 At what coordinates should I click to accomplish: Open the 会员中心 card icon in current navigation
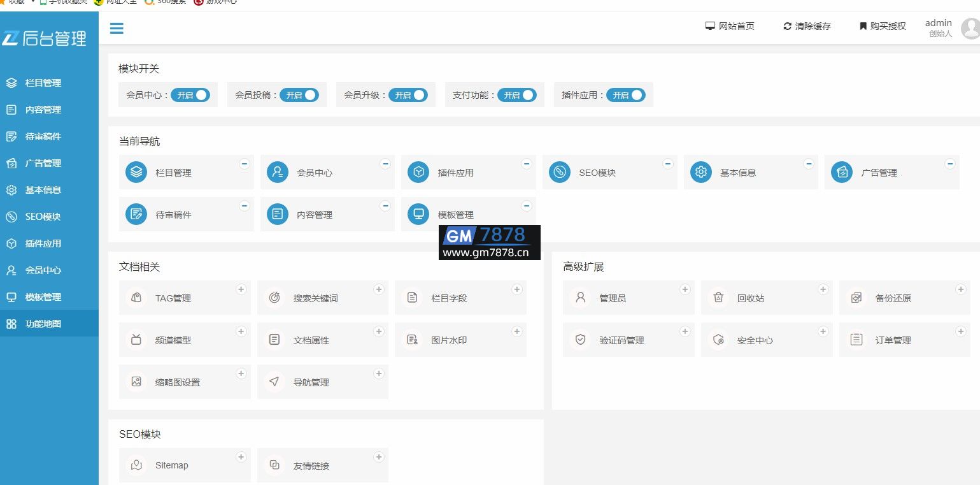click(x=278, y=172)
